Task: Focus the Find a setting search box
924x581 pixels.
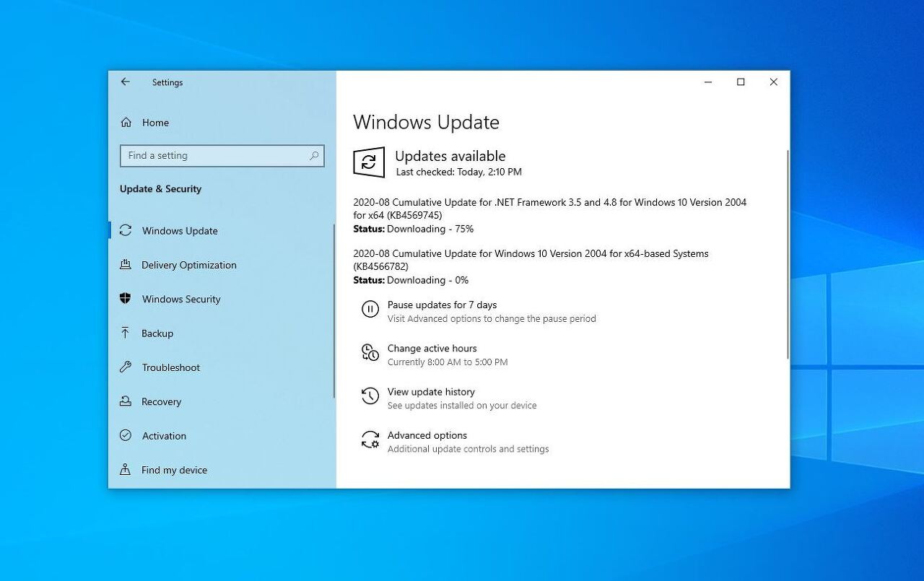Action: click(222, 155)
